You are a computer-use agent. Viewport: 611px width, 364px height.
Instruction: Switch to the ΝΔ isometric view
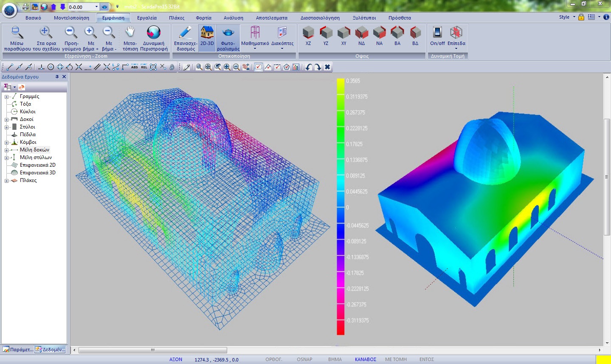tap(361, 36)
